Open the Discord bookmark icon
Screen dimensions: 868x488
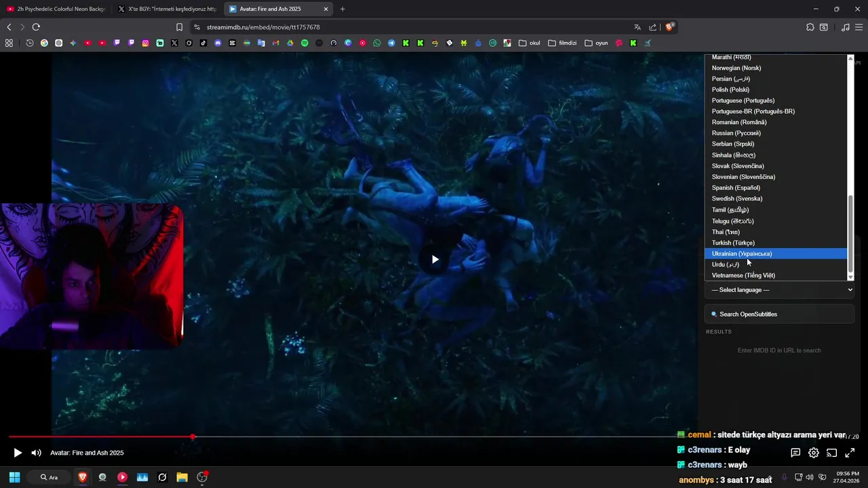click(218, 43)
